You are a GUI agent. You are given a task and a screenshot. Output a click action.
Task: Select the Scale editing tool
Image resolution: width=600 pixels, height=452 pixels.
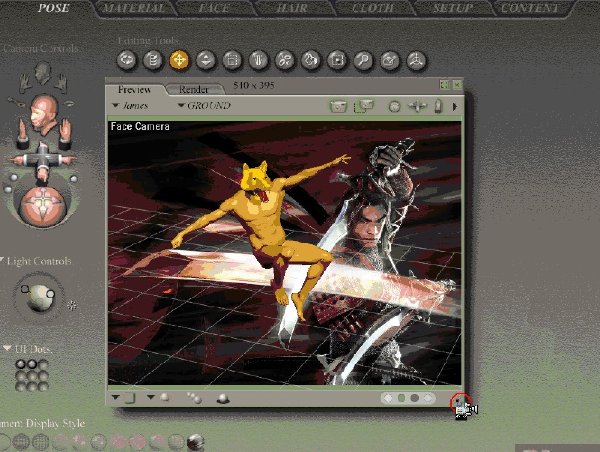(232, 60)
